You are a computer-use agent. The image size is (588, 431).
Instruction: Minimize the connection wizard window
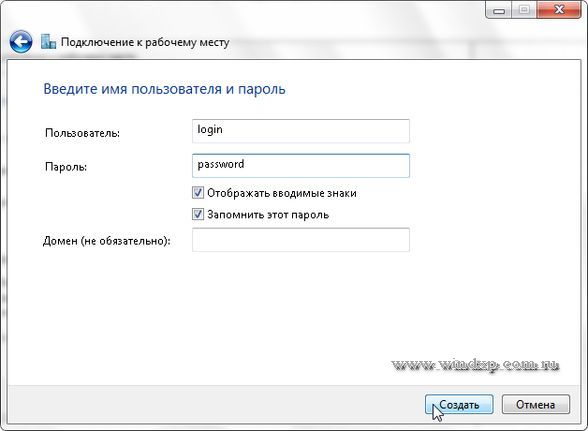(498, 9)
